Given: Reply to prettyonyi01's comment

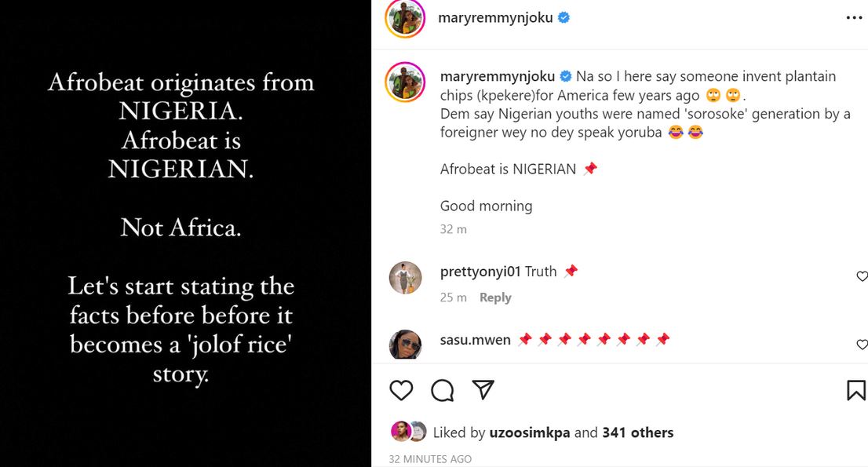Looking at the screenshot, I should 495,297.
